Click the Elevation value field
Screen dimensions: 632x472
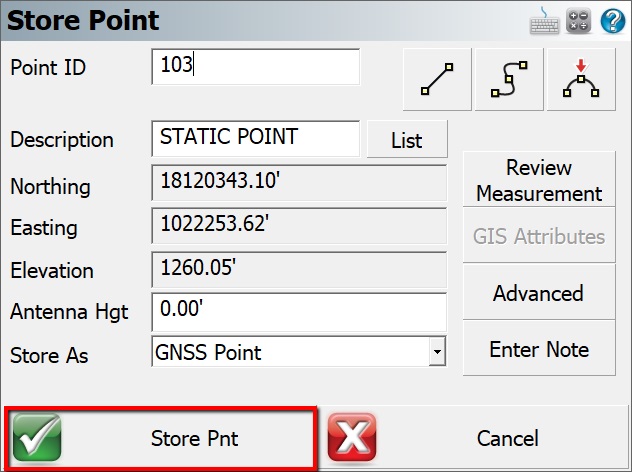point(298,270)
